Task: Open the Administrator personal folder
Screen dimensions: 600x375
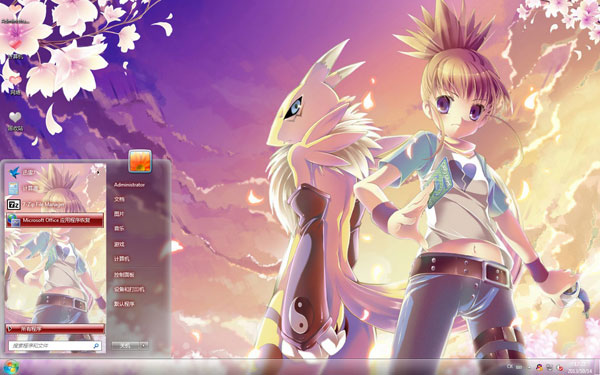Action: 129,185
